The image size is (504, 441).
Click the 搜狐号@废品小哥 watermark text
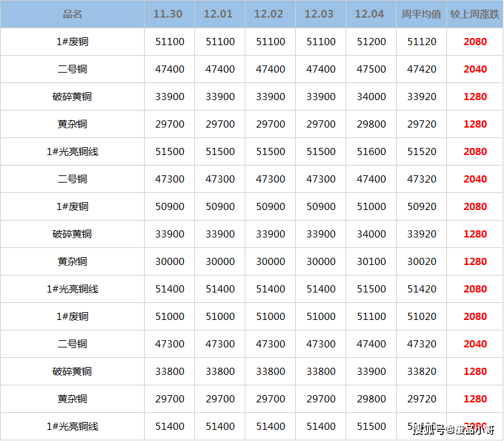point(454,429)
